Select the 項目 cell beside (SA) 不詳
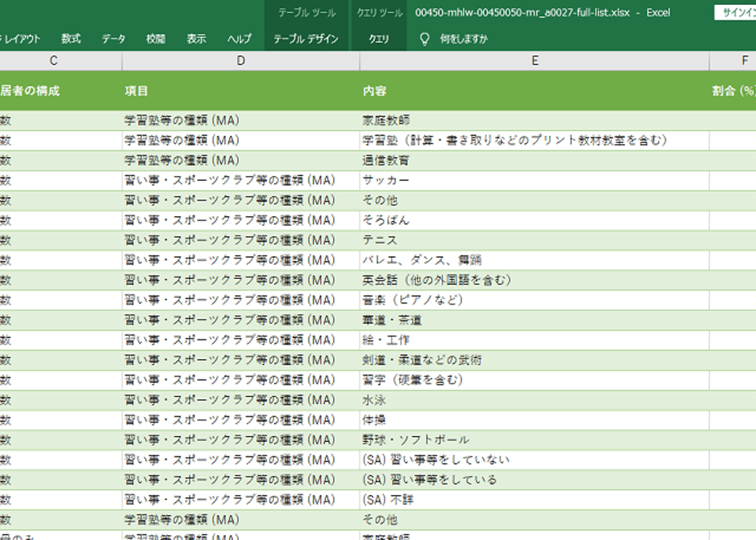This screenshot has height=540, width=756. 241,500
